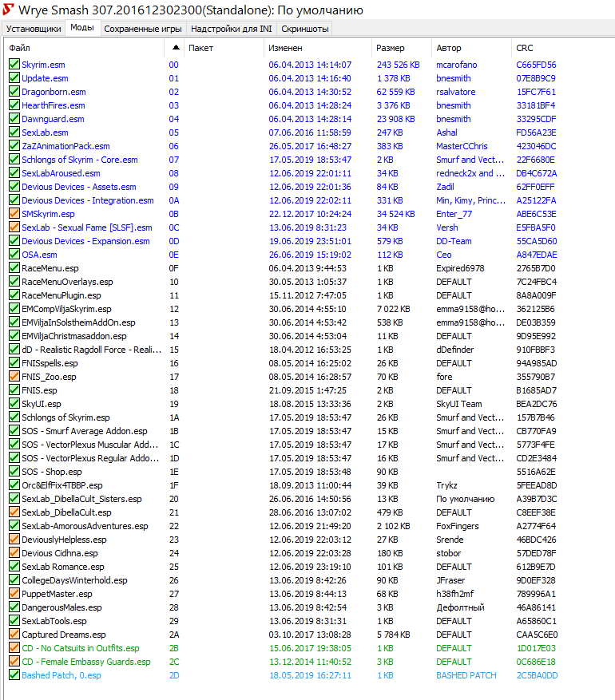The image size is (615, 700).
Task: Select SexLabAroused.esm file name
Action: coord(61,173)
